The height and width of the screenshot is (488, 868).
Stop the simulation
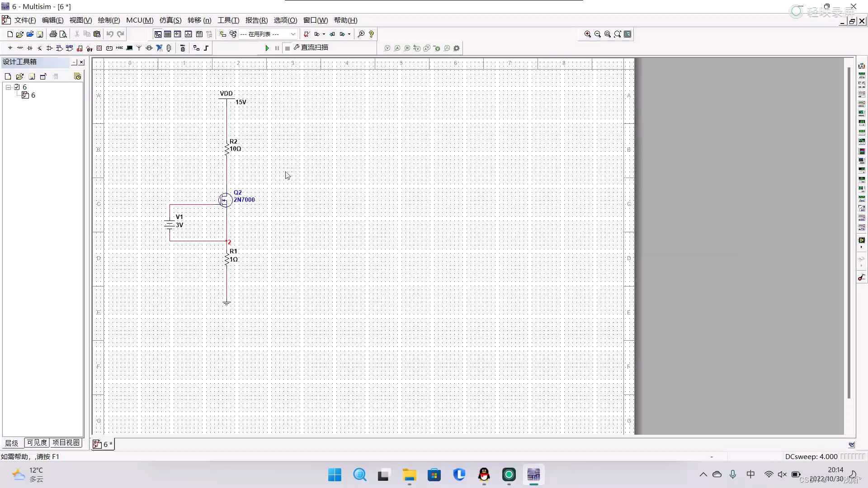click(288, 48)
